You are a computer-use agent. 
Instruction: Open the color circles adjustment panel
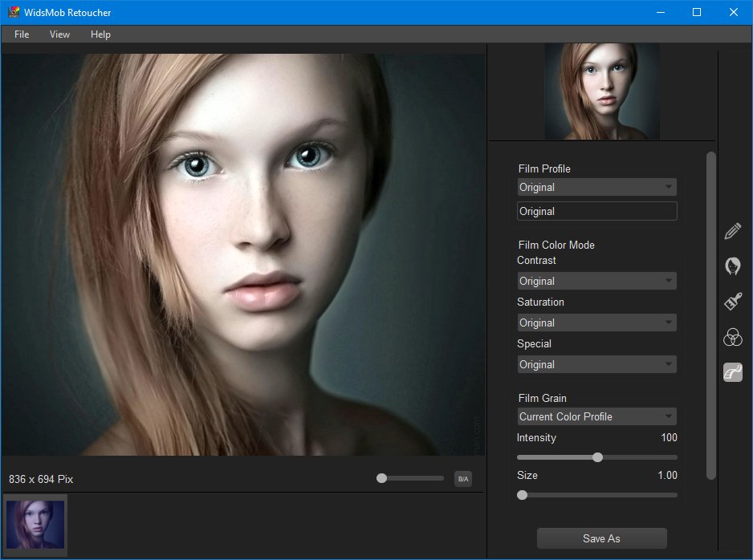733,337
